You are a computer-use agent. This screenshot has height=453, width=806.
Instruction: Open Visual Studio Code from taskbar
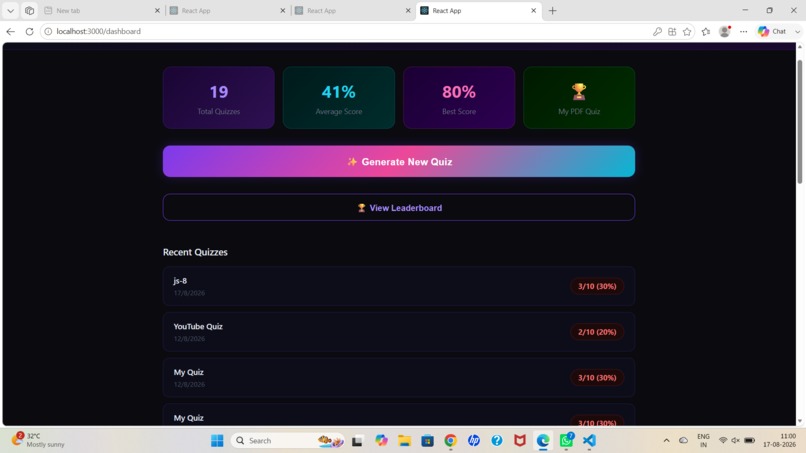(589, 441)
